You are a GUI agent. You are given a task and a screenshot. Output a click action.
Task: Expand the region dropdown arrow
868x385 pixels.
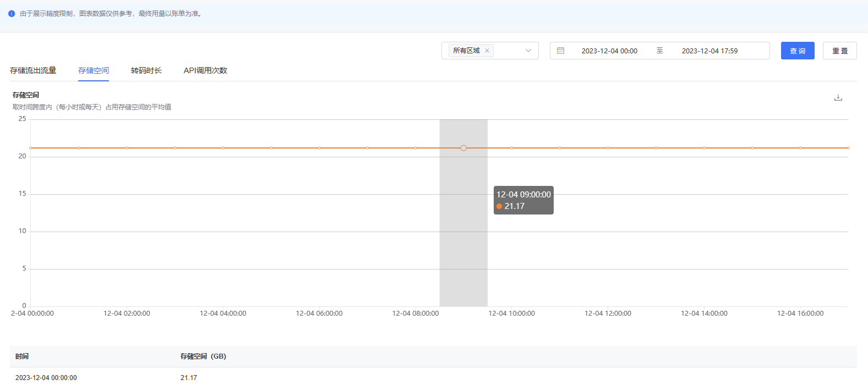[528, 51]
